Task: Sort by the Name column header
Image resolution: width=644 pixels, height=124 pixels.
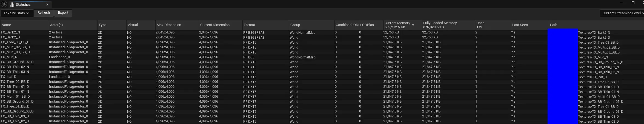Action: point(7,25)
